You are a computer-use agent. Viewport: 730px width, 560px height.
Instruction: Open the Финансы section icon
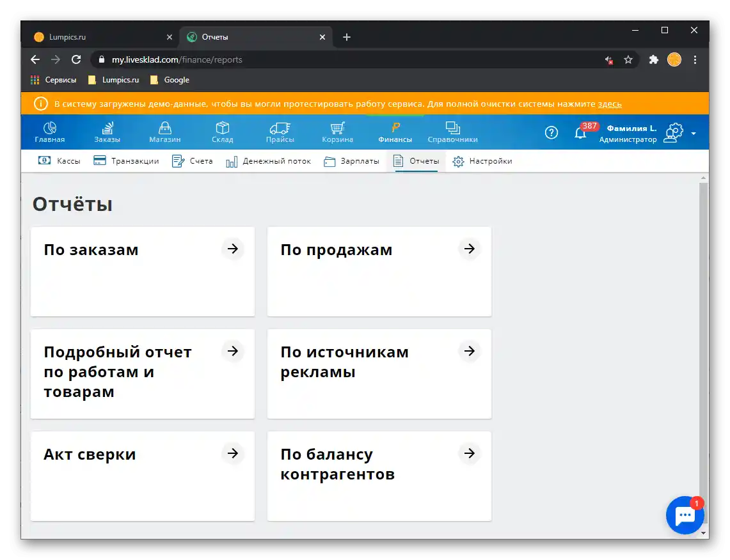point(394,127)
